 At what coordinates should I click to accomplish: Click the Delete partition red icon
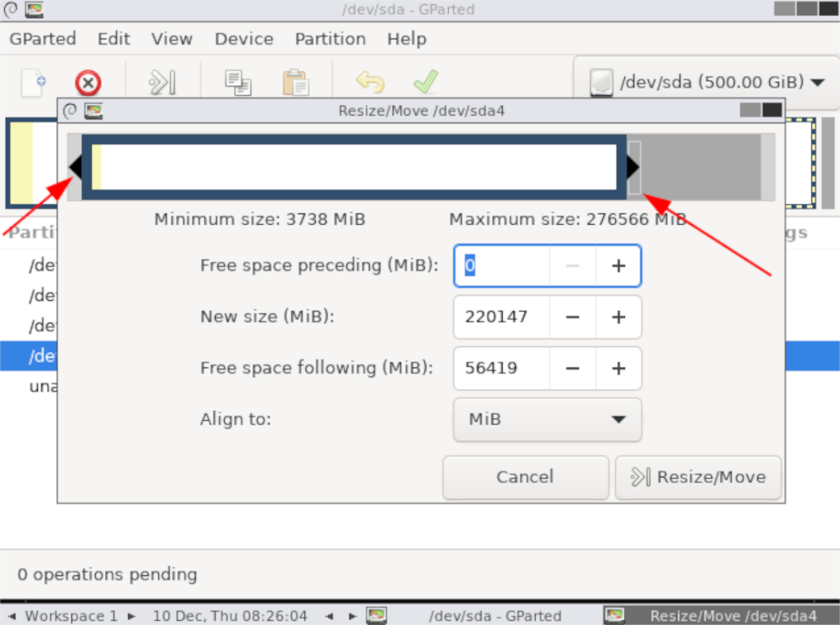(x=88, y=83)
